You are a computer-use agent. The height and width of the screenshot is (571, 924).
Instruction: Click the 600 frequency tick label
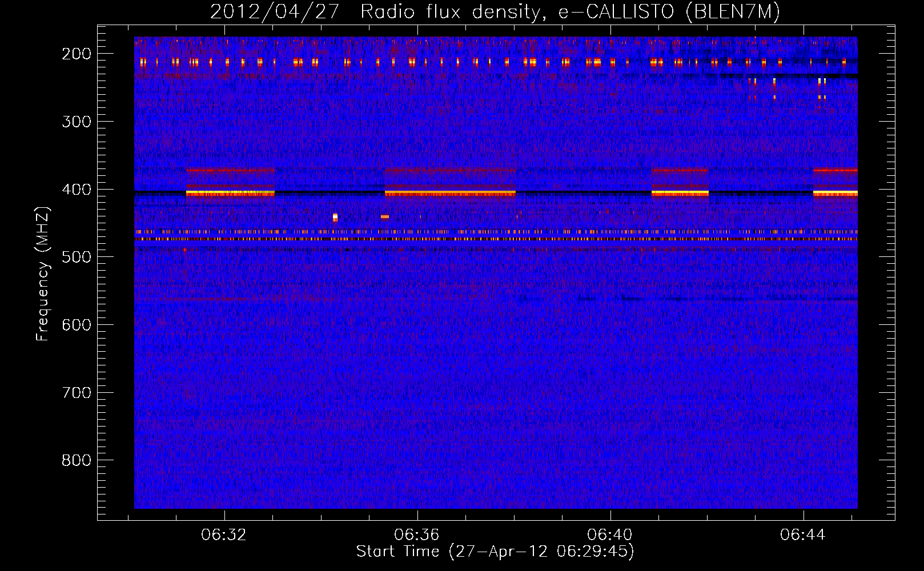coord(77,325)
